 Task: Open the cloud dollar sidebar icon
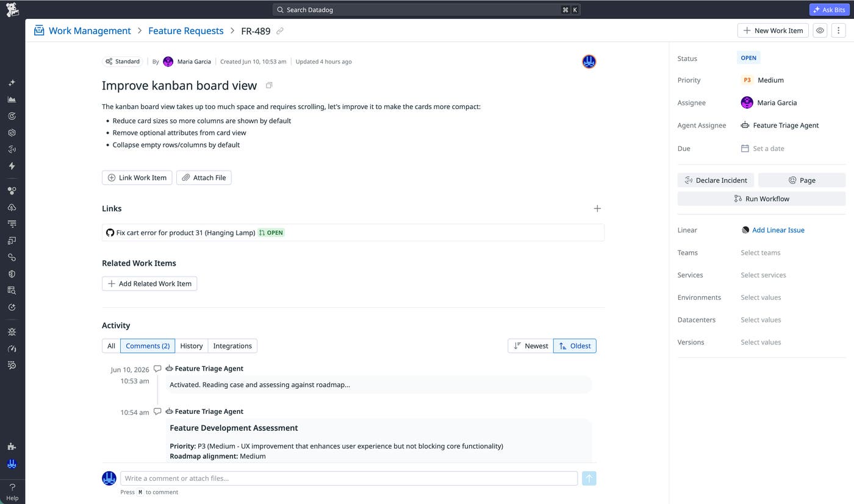pos(12,207)
